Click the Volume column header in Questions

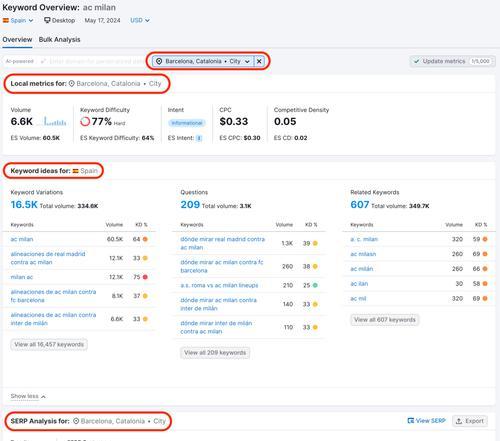click(284, 225)
